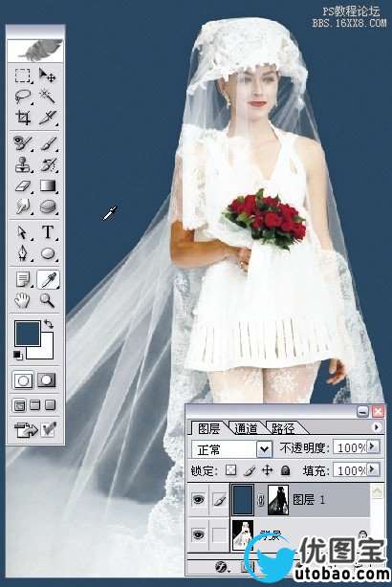Hide layer 图层 1 using its eye icon
The image size is (392, 587).
coord(198,499)
